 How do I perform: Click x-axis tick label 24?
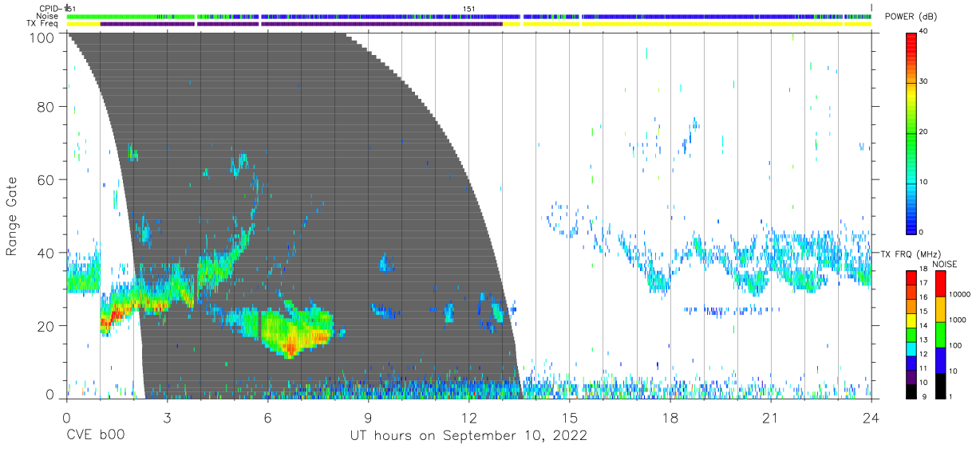(871, 417)
